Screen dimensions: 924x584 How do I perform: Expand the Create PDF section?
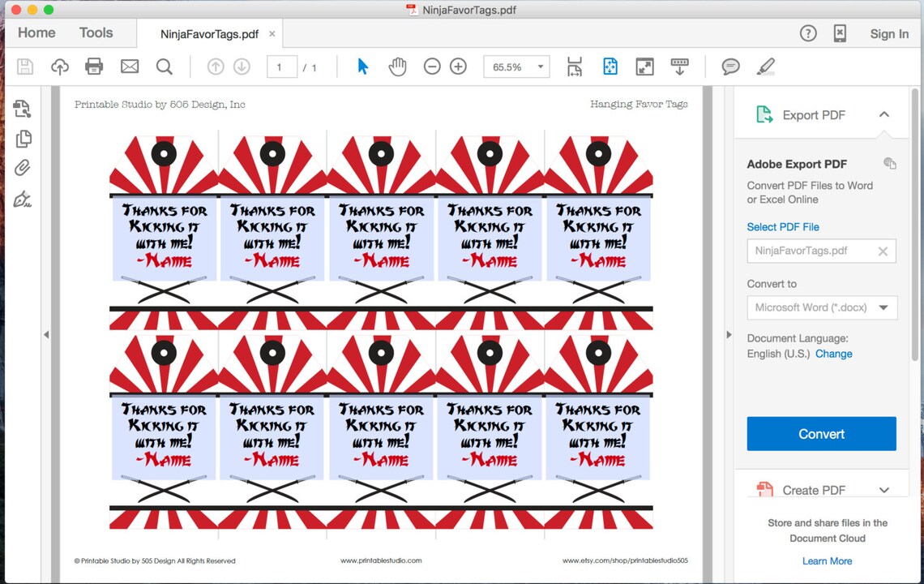pyautogui.click(x=884, y=490)
